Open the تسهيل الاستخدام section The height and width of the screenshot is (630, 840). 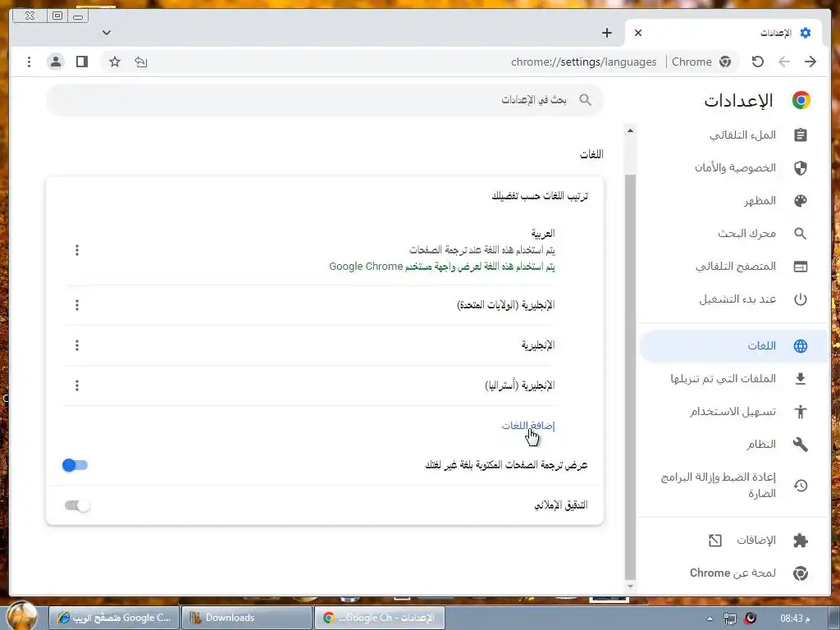click(733, 412)
